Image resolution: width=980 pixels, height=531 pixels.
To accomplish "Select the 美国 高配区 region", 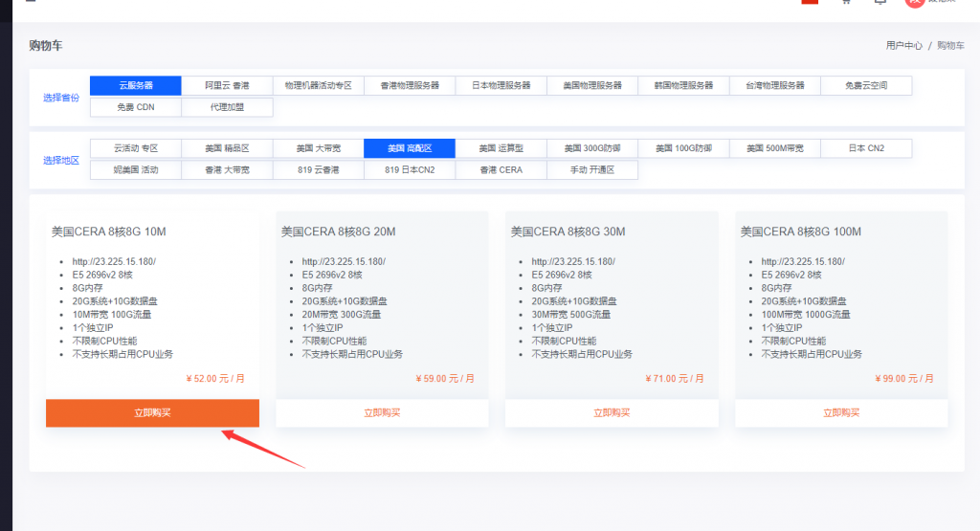I will coord(410,148).
